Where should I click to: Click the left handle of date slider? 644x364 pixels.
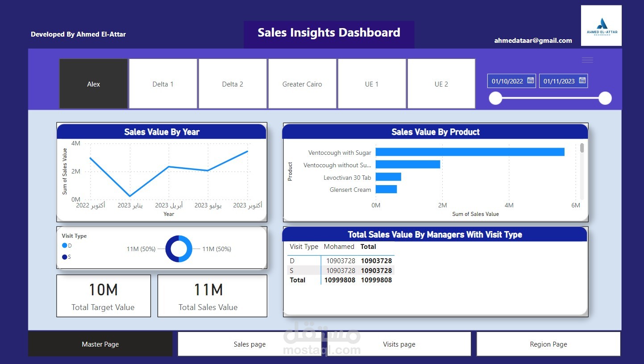[496, 98]
